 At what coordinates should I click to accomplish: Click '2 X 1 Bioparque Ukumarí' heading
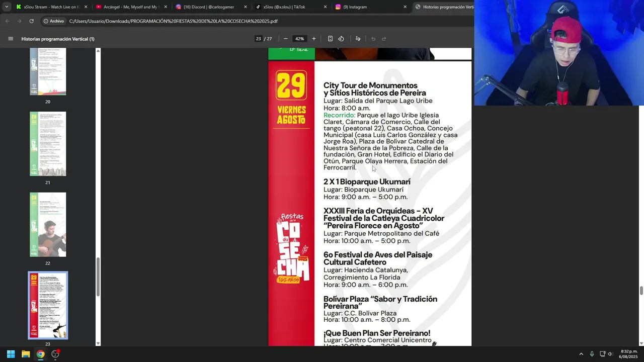(x=367, y=182)
